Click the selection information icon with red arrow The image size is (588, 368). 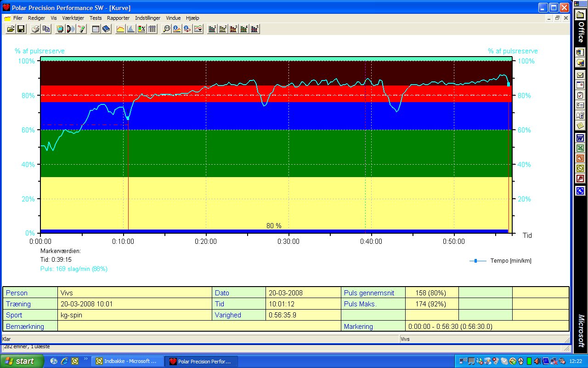[x=187, y=29]
